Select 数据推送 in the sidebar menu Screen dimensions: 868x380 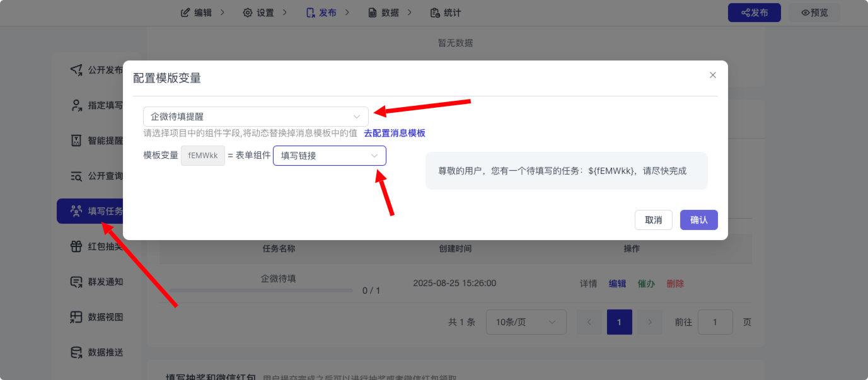tap(98, 352)
